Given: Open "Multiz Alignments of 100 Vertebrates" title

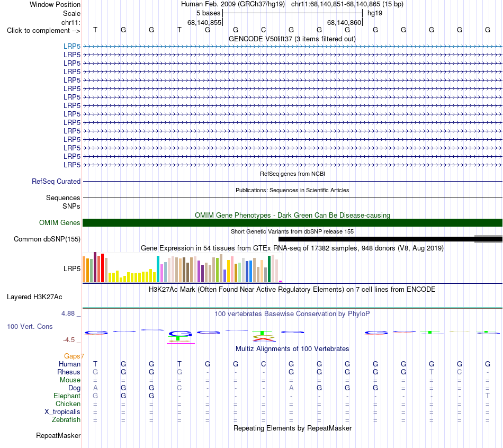Looking at the screenshot, I should tap(292, 349).
